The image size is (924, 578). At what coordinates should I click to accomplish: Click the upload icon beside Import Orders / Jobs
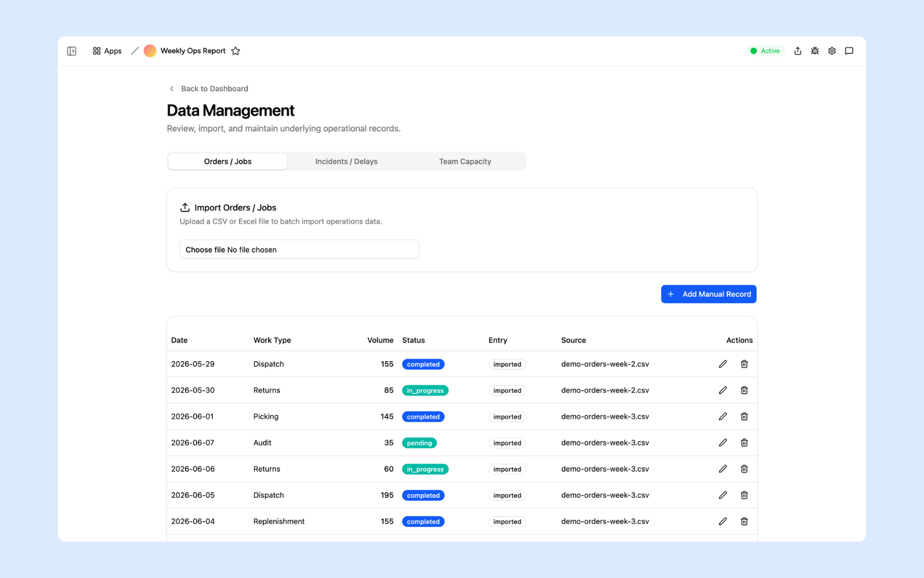(x=185, y=207)
